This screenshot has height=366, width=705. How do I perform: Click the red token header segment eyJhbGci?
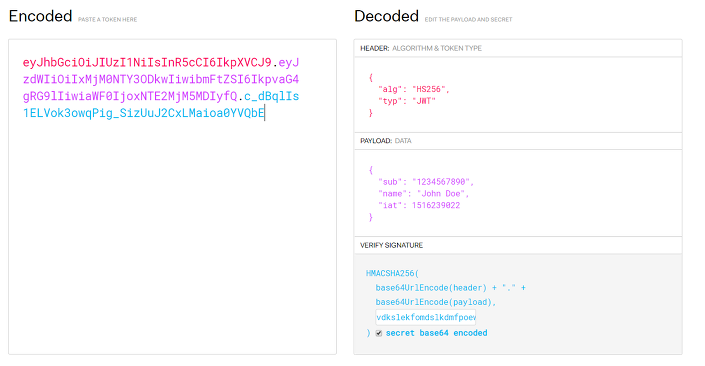click(147, 62)
